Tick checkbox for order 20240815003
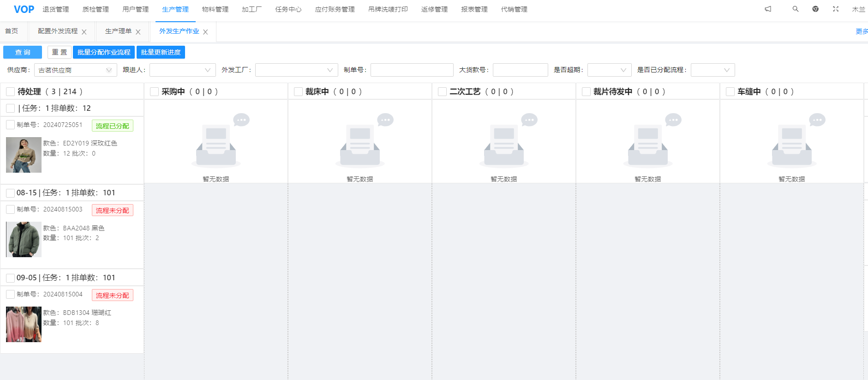The image size is (868, 380). (x=11, y=210)
